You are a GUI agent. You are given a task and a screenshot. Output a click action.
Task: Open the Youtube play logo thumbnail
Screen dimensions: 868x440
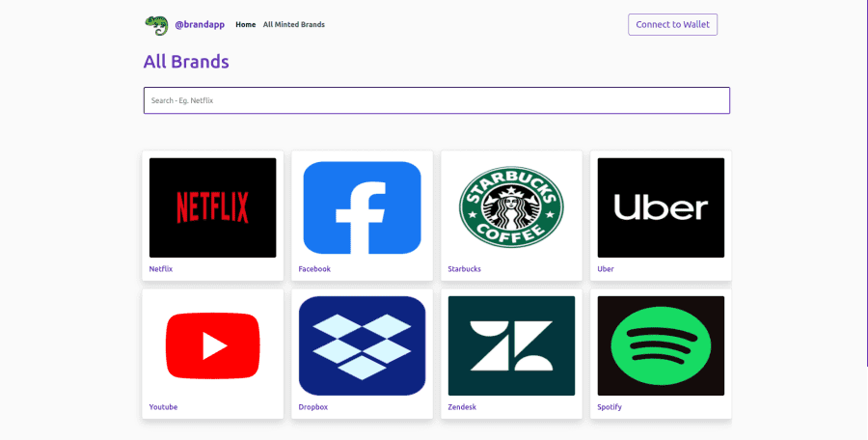tap(212, 345)
